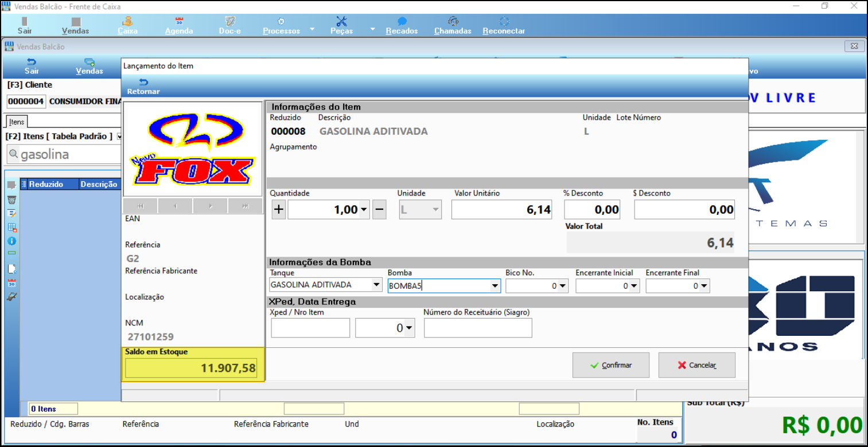Click the $ Desconto field
Viewport: 868px width, 447px height.
click(x=684, y=210)
